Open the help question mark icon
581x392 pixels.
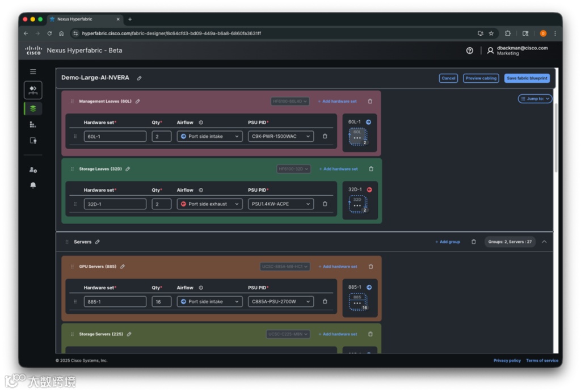tap(469, 50)
